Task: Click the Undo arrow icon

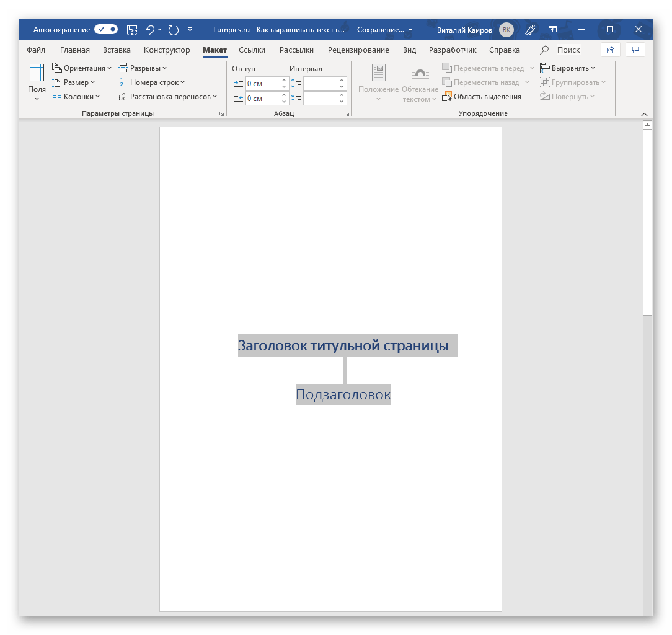Action: 149,29
